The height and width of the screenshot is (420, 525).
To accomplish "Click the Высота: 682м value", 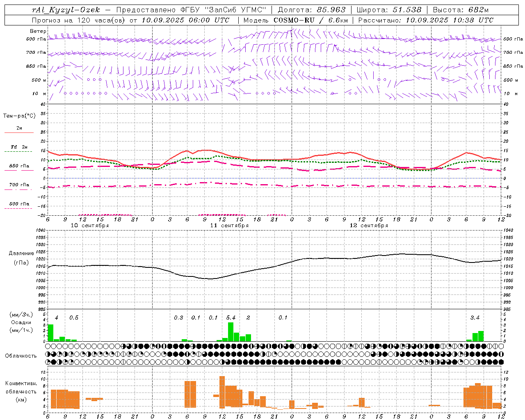I will (x=461, y=10).
